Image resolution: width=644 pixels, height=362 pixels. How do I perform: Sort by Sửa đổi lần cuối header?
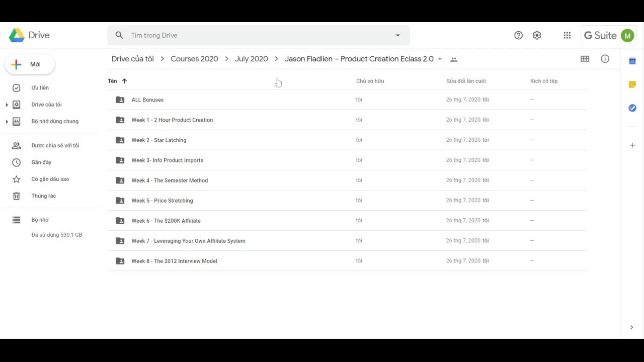466,81
